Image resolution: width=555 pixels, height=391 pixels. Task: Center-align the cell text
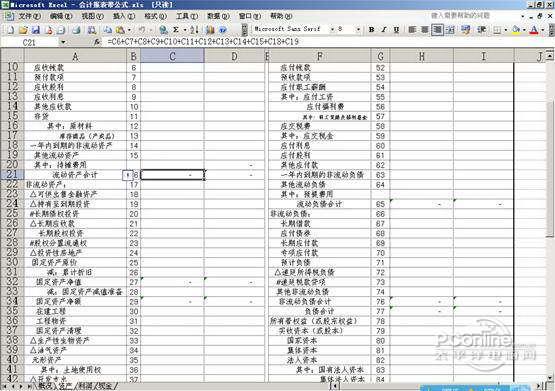[x=424, y=30]
